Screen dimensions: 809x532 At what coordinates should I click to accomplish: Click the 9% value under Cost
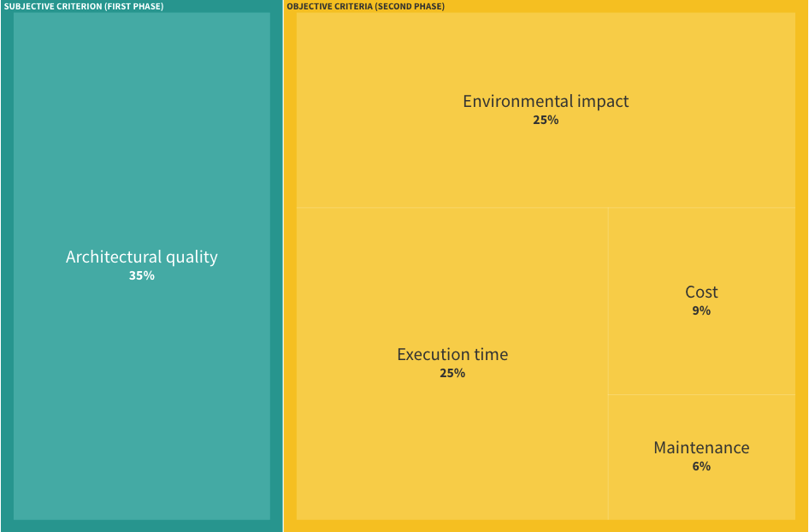point(701,311)
